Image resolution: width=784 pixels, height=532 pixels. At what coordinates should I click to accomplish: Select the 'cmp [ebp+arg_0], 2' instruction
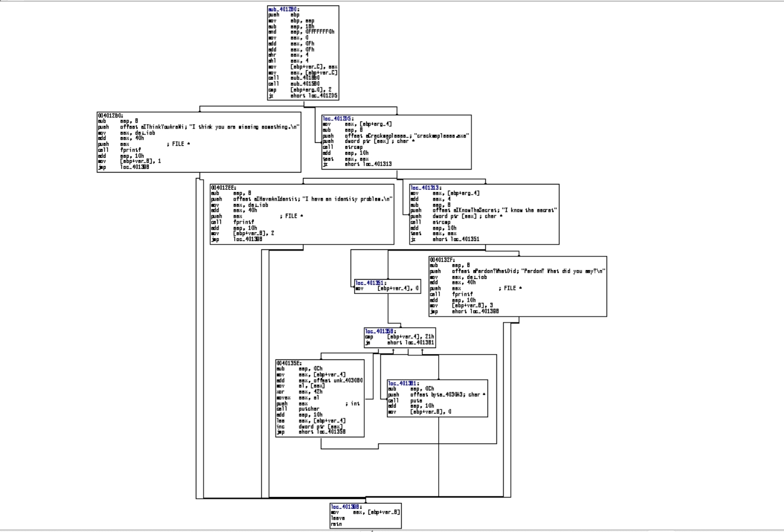pyautogui.click(x=300, y=90)
